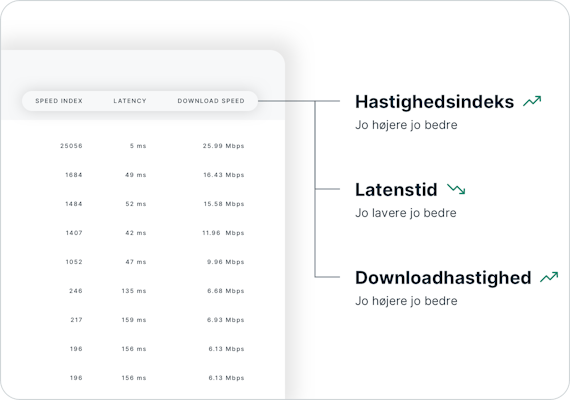The image size is (570, 400).
Task: Click the upward trend icon beside Hastighedsindeks
Action: (532, 101)
